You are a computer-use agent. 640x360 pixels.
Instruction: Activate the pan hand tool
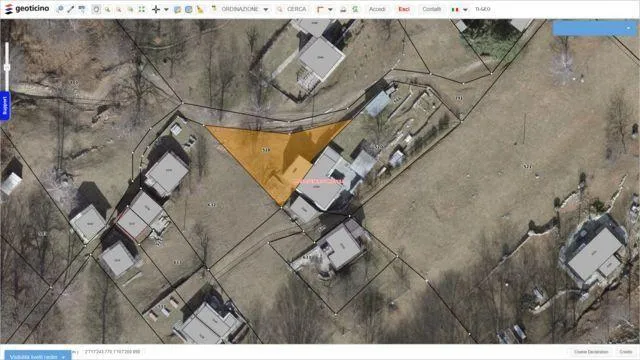pyautogui.click(x=96, y=9)
